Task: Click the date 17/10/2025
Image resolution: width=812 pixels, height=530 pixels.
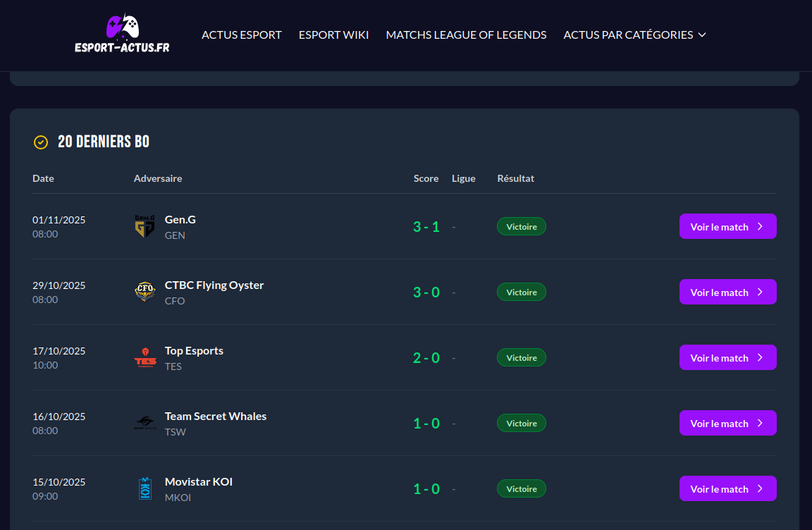Action: 59,351
